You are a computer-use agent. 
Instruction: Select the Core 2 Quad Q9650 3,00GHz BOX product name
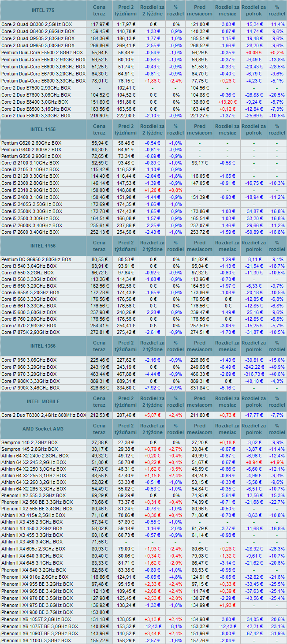[39, 45]
